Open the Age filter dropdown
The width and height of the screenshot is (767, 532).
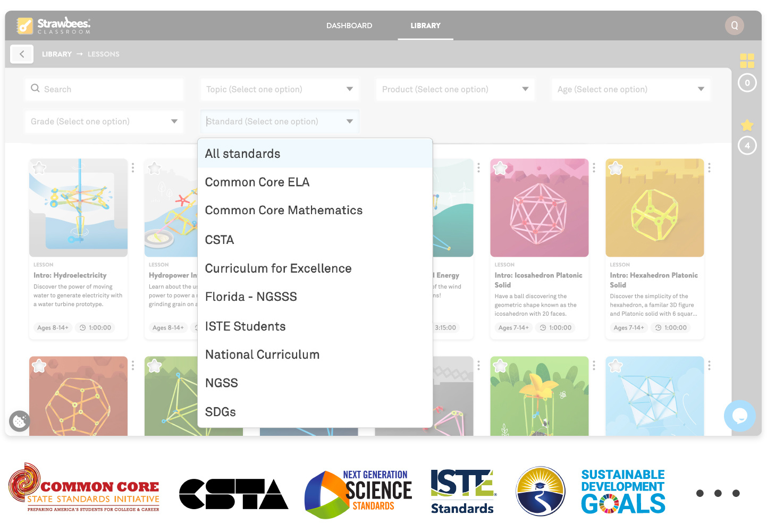(x=630, y=89)
